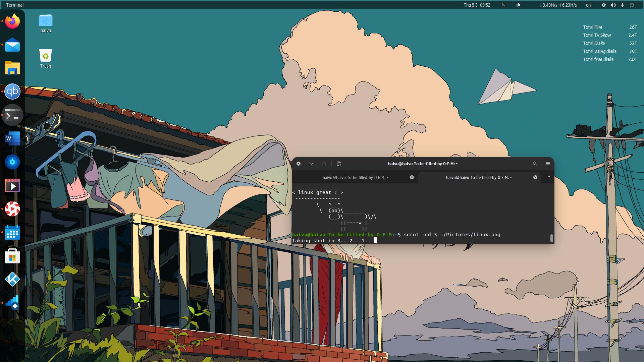
Task: Open the haivu home folder on desktop
Action: [46, 23]
